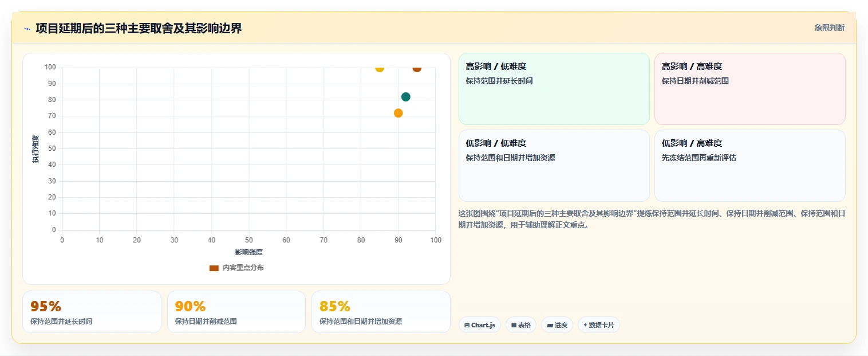The image size is (868, 356).
Task: Click the 象限判断 tag in header
Action: [829, 28]
